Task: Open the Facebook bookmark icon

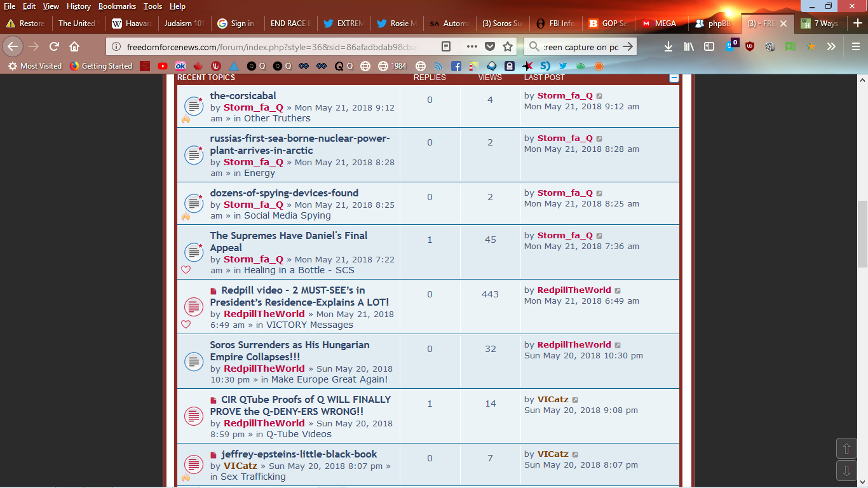Action: click(456, 66)
